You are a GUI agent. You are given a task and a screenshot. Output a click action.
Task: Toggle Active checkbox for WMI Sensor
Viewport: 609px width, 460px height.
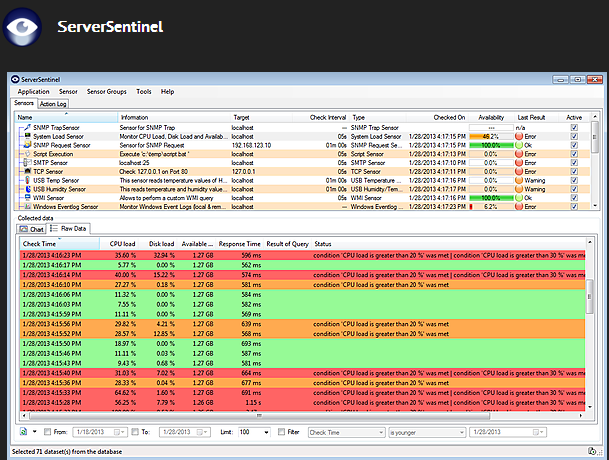(x=574, y=198)
